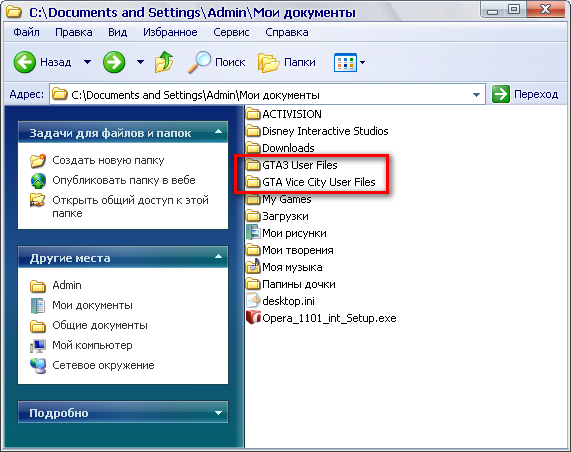Open Back button history dropdown arrow
This screenshot has height=452, width=571.
point(87,62)
